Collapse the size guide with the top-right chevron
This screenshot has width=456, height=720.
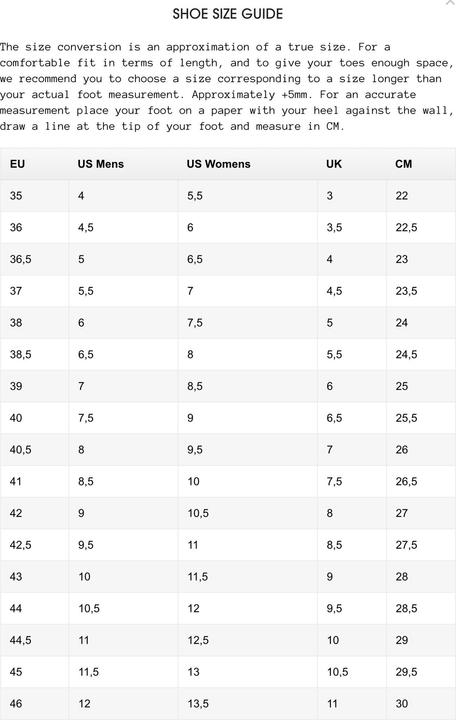[450, 2]
